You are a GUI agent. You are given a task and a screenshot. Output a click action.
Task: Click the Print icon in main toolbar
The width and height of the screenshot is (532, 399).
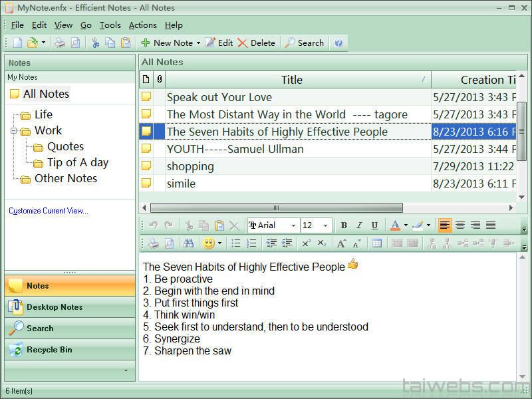(x=60, y=43)
